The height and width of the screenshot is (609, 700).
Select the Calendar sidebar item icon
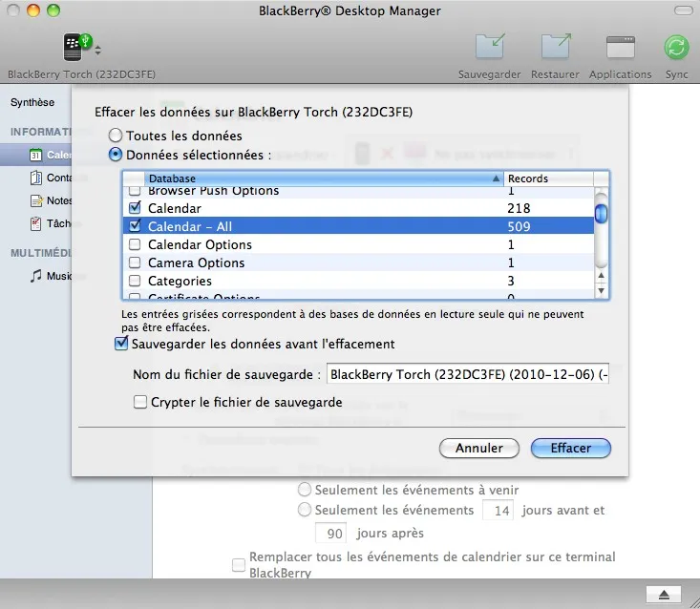click(35, 155)
